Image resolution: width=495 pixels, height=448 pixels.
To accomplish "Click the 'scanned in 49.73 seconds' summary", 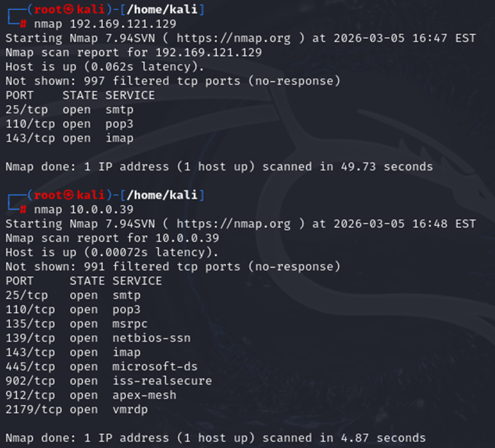I will [347, 167].
